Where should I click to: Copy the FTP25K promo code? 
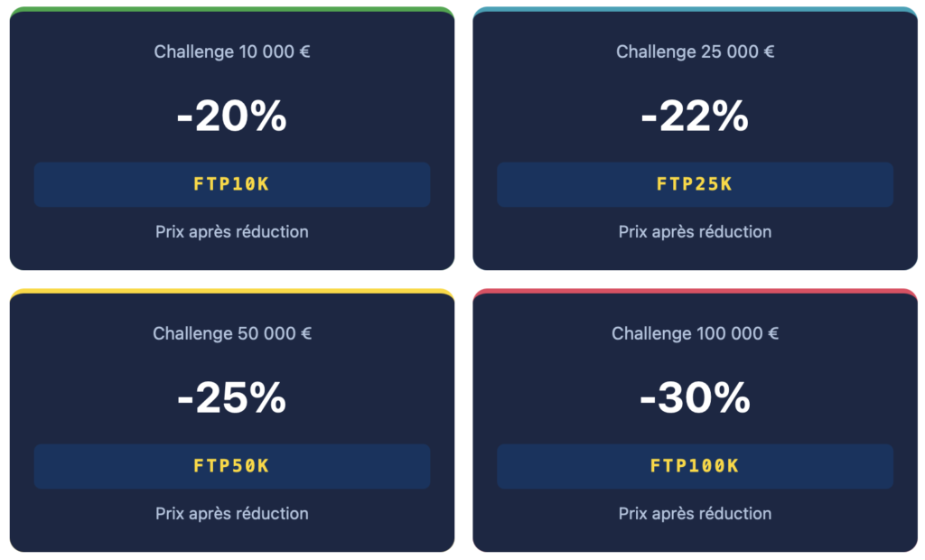pos(695,184)
